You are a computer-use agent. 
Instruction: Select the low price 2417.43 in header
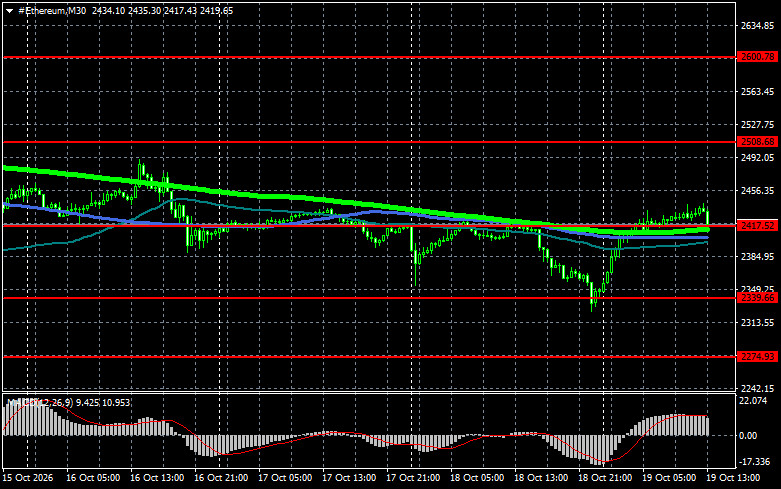coord(180,10)
